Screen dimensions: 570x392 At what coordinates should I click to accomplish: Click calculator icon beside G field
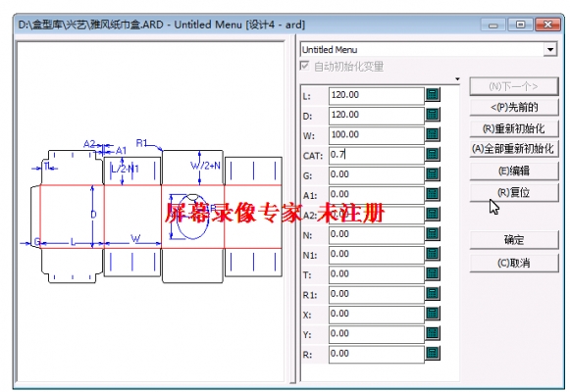click(433, 174)
